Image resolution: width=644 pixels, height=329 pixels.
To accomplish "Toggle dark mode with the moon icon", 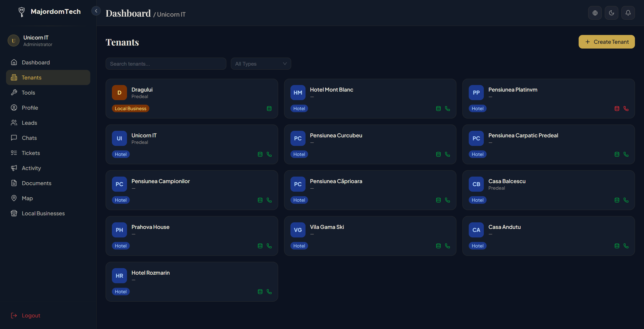I will tap(612, 13).
